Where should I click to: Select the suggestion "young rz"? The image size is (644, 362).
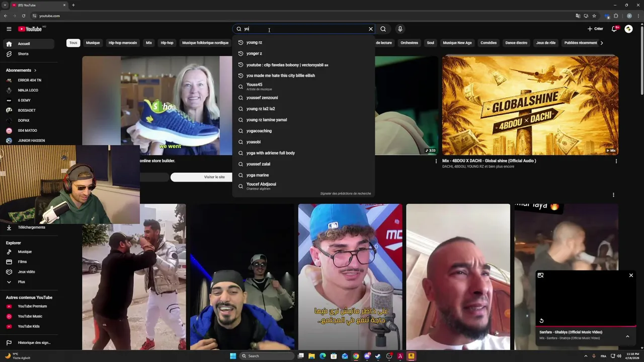coord(303,42)
